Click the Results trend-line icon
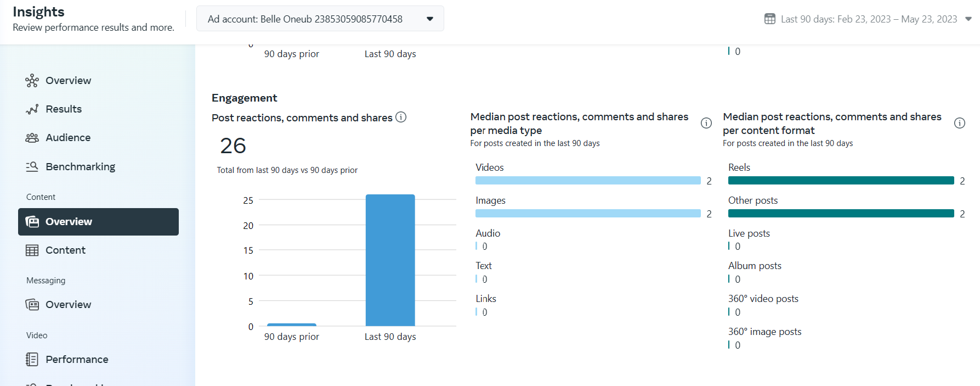Viewport: 980px width, 386px height. 32,109
